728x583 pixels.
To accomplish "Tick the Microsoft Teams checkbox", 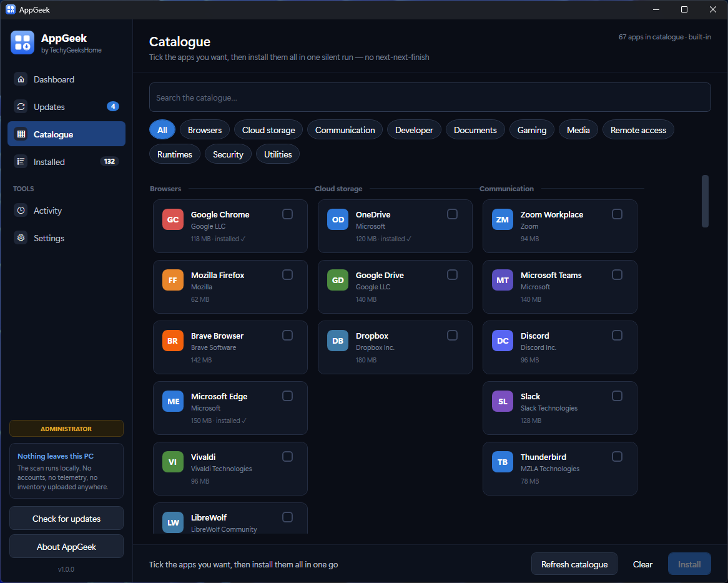I will [x=617, y=275].
